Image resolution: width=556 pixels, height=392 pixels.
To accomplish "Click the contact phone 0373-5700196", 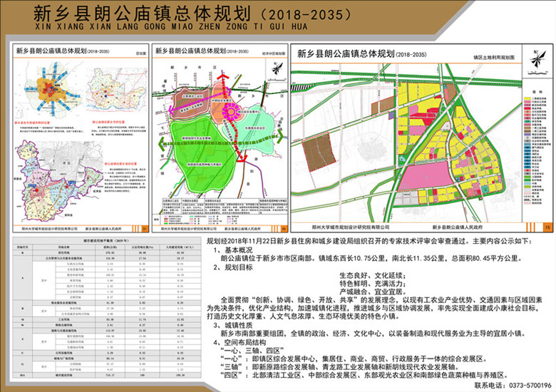I will tap(530, 386).
